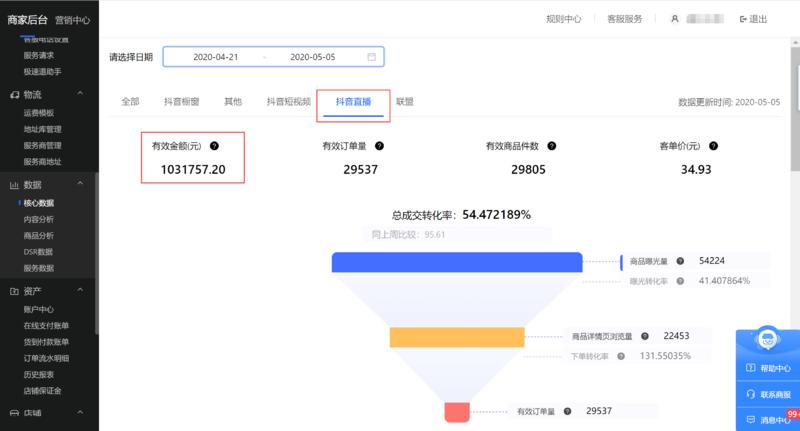800x431 pixels.
Task: Open 服务请求 in sidebar
Action: (x=39, y=55)
